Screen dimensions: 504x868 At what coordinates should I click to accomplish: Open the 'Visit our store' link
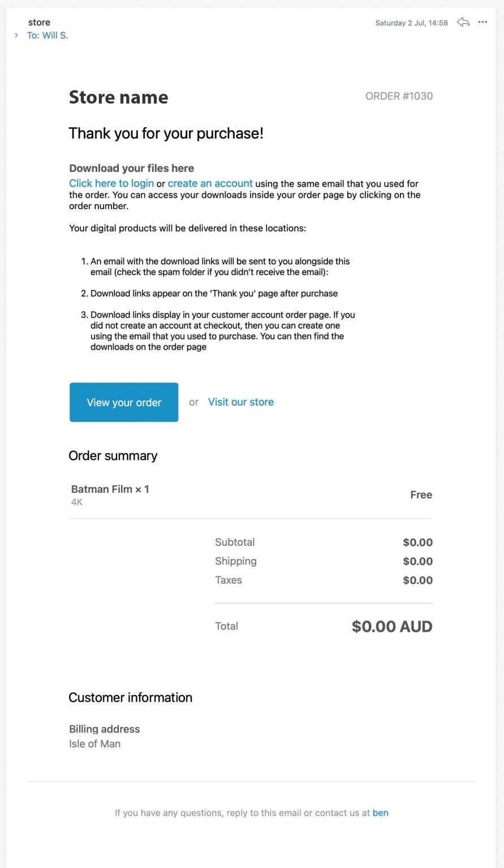[x=241, y=402]
